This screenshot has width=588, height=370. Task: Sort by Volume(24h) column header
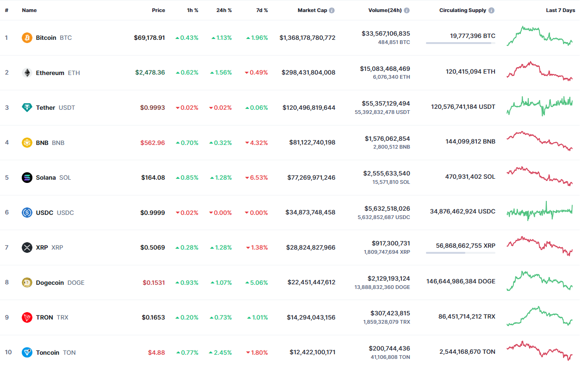tap(385, 10)
